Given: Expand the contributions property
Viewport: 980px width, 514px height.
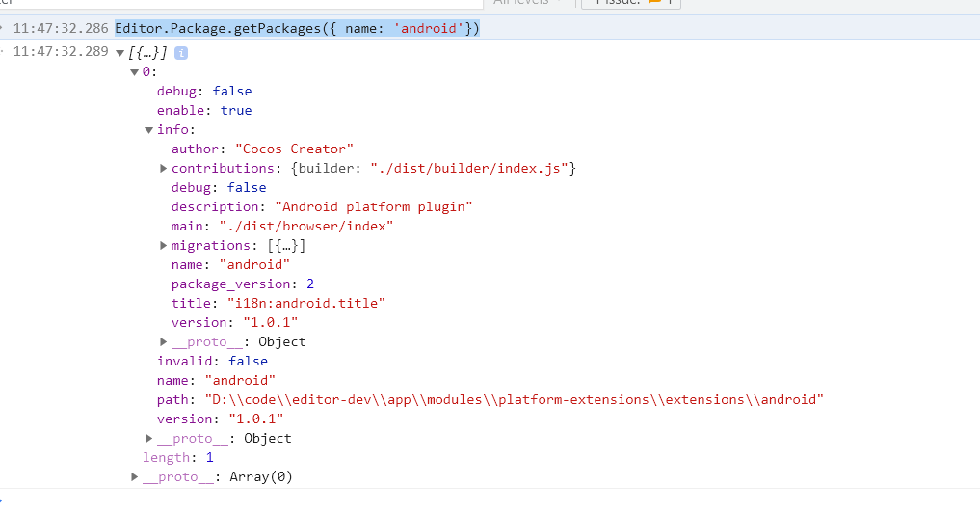Looking at the screenshot, I should [163, 168].
